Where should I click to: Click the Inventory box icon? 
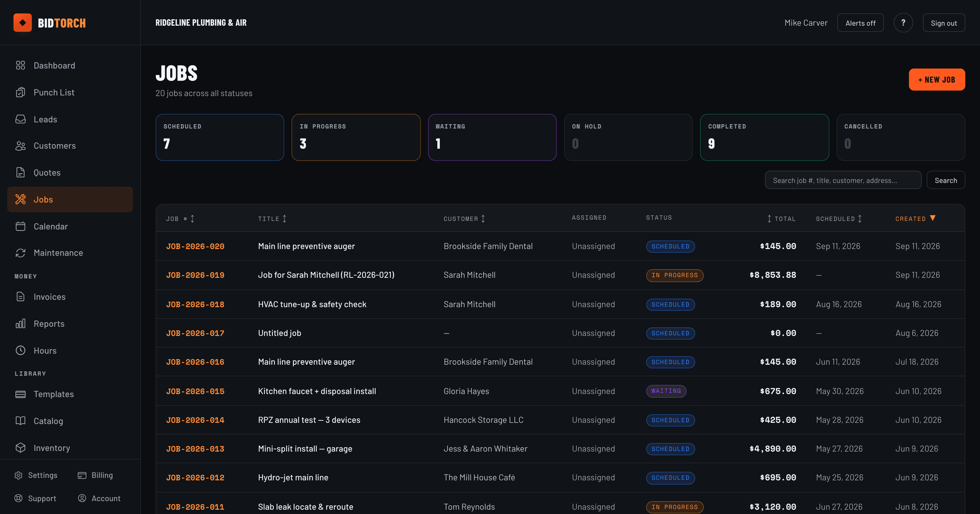21,448
